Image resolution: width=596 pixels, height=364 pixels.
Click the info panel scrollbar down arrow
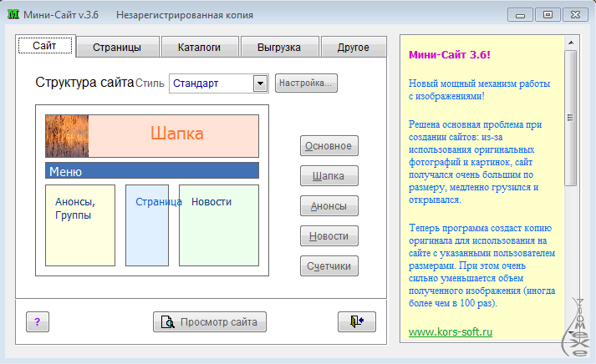(x=571, y=334)
